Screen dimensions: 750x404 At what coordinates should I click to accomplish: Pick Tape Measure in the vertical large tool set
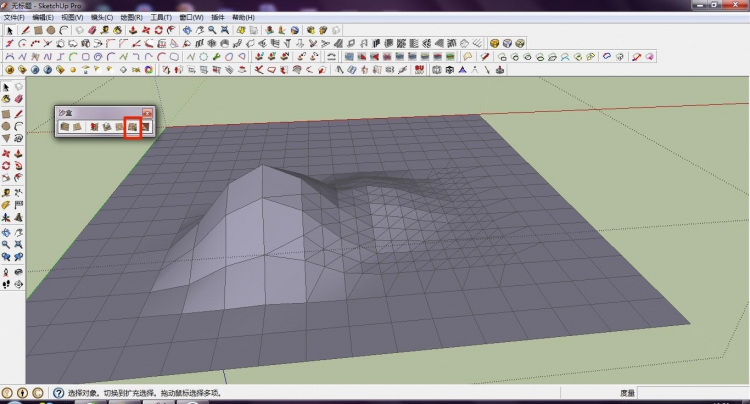6,193
